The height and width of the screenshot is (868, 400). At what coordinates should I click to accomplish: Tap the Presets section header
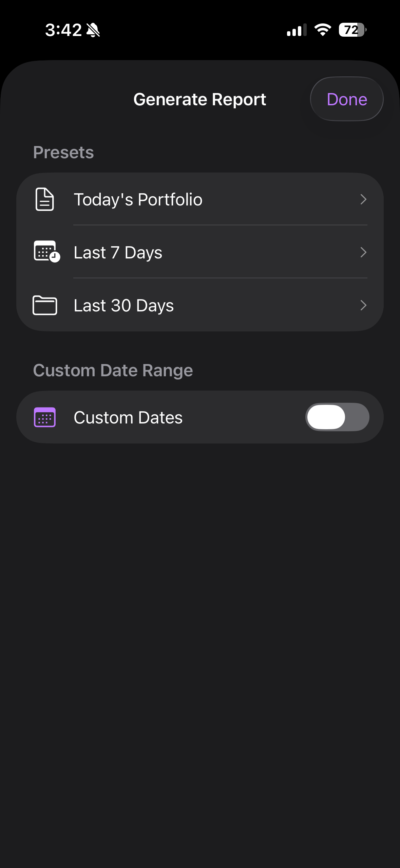[63, 152]
